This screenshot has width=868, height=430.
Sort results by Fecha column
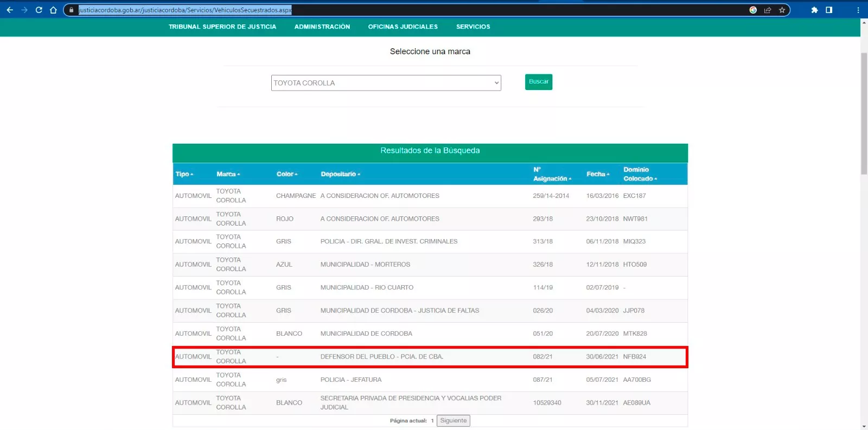tap(597, 174)
